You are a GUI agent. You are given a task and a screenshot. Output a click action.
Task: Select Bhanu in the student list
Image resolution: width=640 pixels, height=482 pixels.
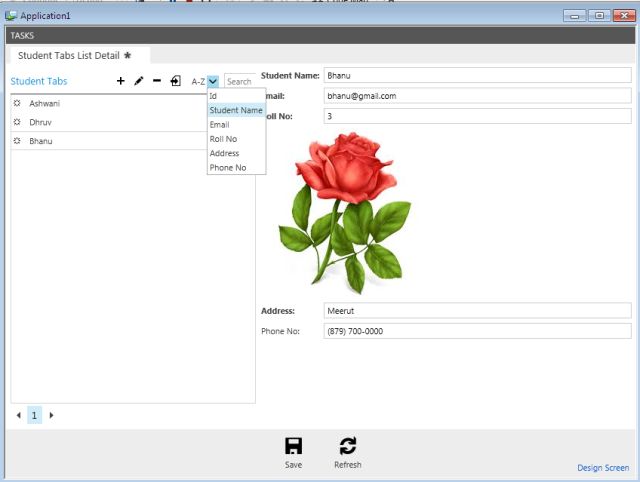(41, 141)
